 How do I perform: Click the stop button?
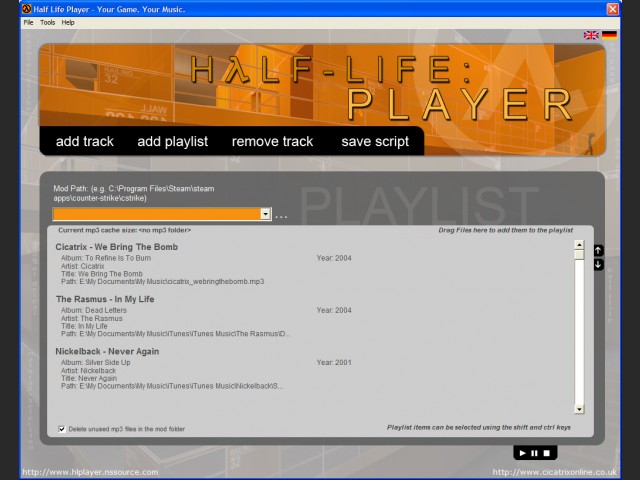click(547, 453)
